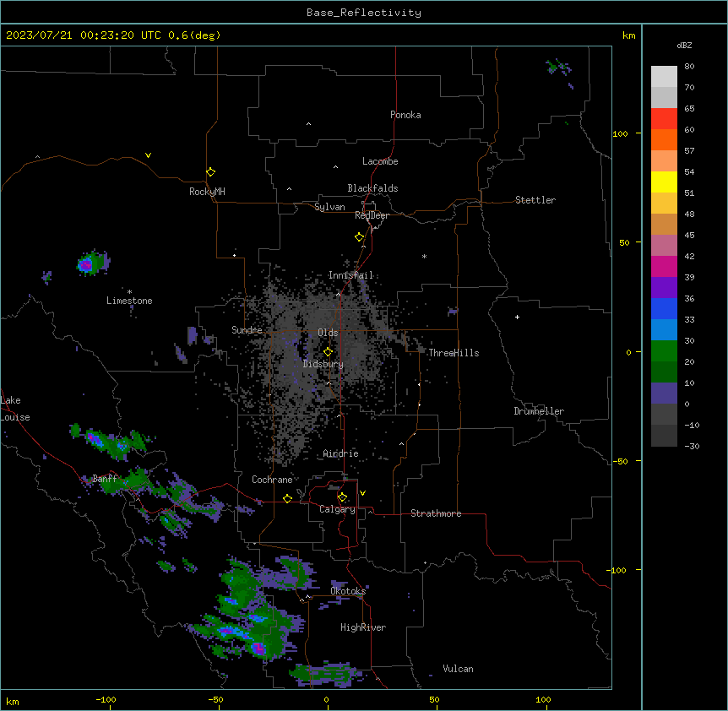Click the Lake Louise label
The image size is (728, 711).
pyautogui.click(x=14, y=409)
